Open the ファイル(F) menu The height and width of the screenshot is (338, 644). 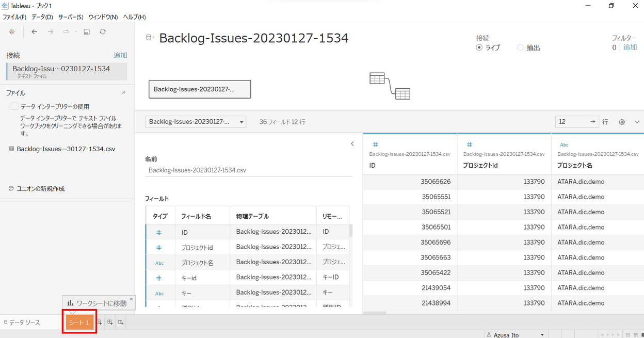point(14,17)
